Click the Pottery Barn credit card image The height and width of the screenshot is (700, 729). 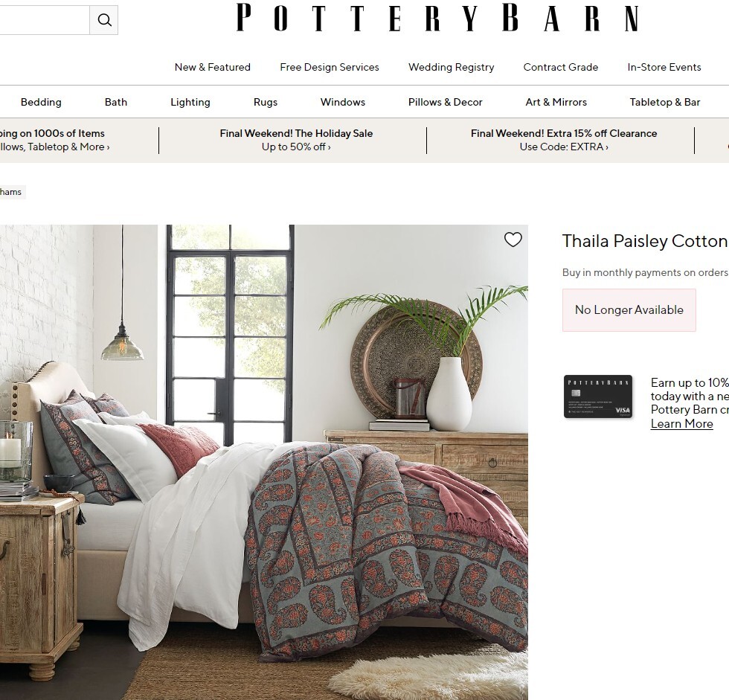pyautogui.click(x=598, y=396)
